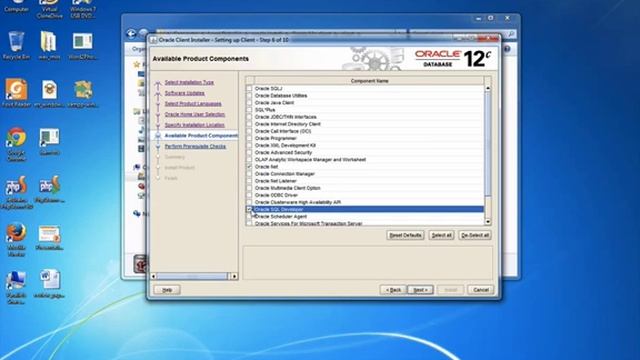
Task: Click the Explorer window search magnifier icon
Action: (x=511, y=34)
